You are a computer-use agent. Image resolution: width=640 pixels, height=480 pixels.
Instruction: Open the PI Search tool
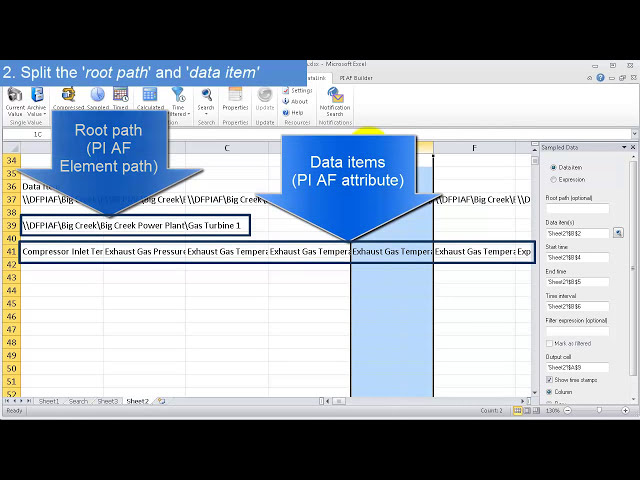[x=206, y=97]
